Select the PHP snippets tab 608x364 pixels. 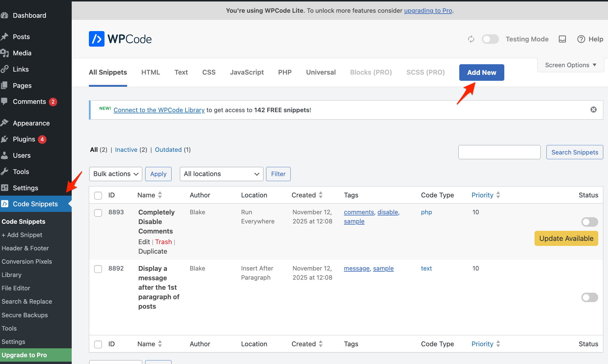click(285, 73)
